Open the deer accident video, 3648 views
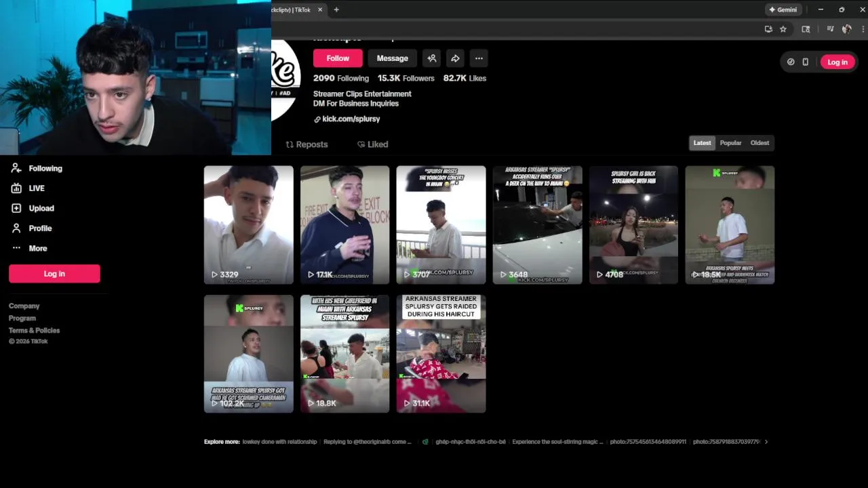Image resolution: width=868 pixels, height=488 pixels. [x=537, y=225]
